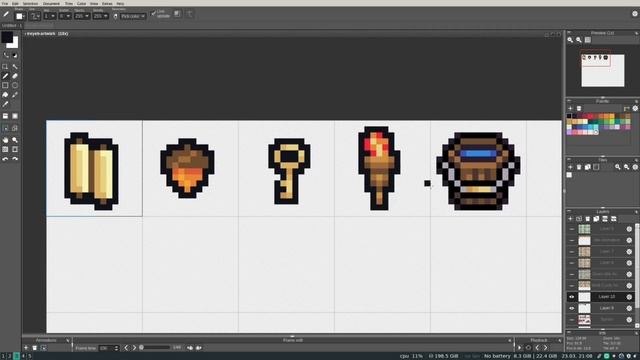640x360 pixels.
Task: Add an animation frame with plus icon
Action: [26, 348]
